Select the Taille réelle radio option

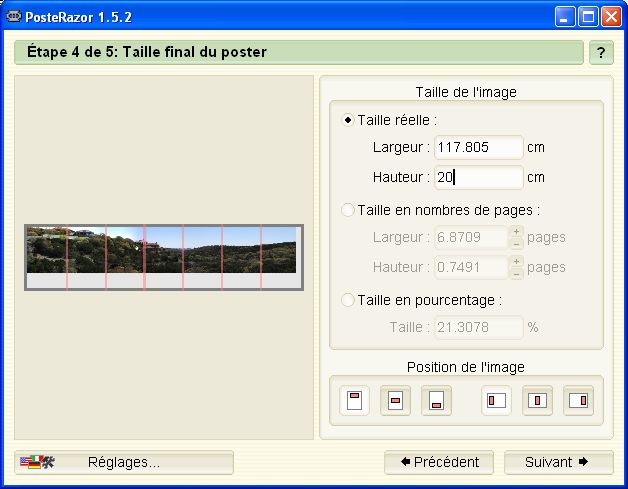tap(348, 120)
